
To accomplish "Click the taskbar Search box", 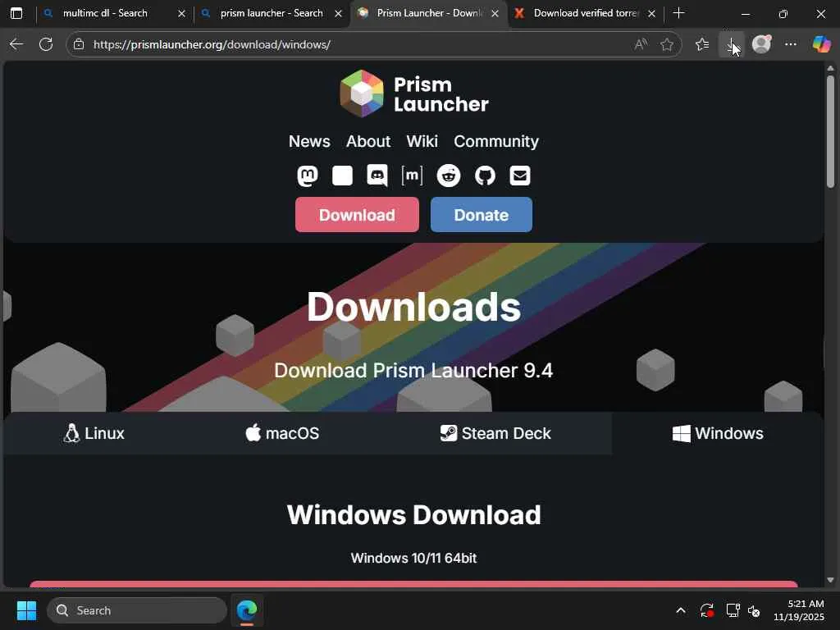I will coord(137,610).
